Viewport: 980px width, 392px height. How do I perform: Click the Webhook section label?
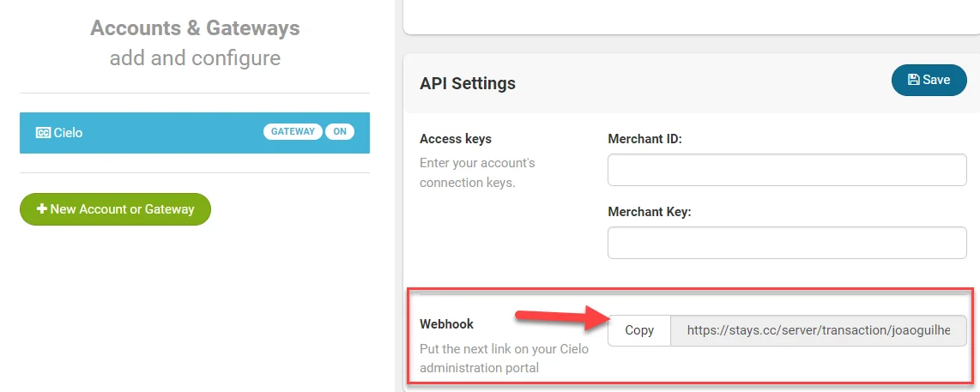pyautogui.click(x=446, y=323)
